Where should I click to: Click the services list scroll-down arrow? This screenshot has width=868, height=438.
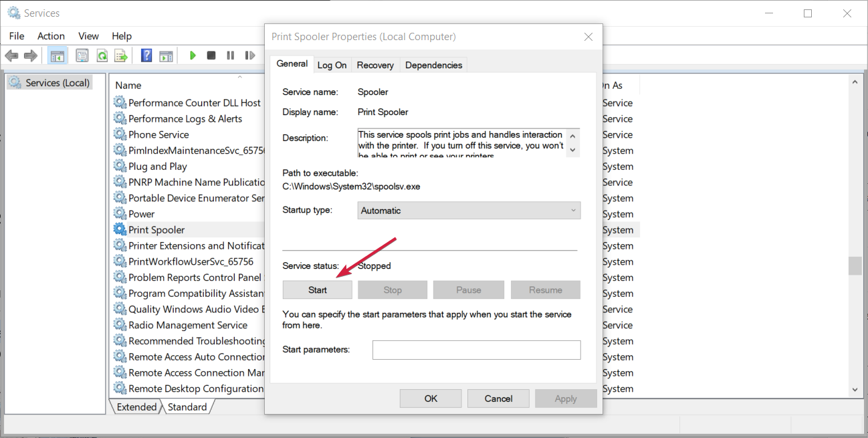[855, 389]
